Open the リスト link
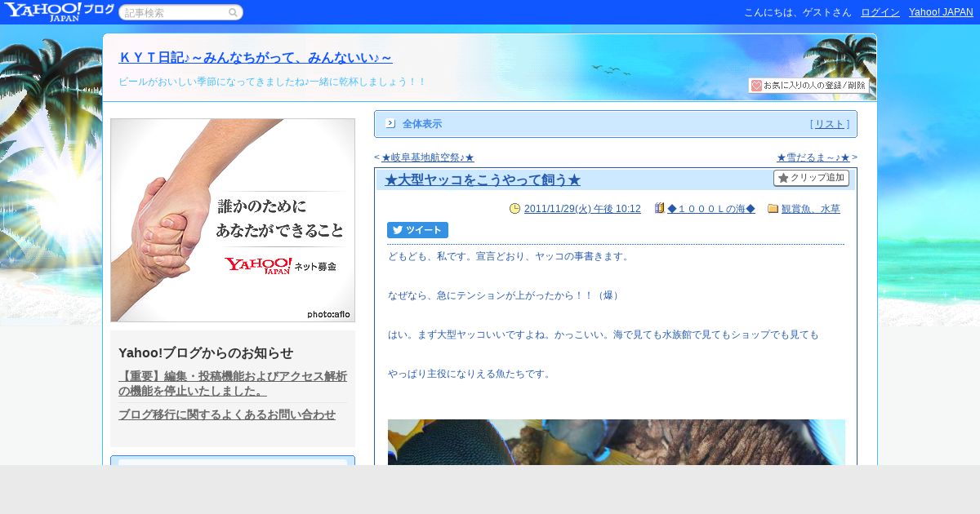Image resolution: width=980 pixels, height=514 pixels. (x=830, y=124)
